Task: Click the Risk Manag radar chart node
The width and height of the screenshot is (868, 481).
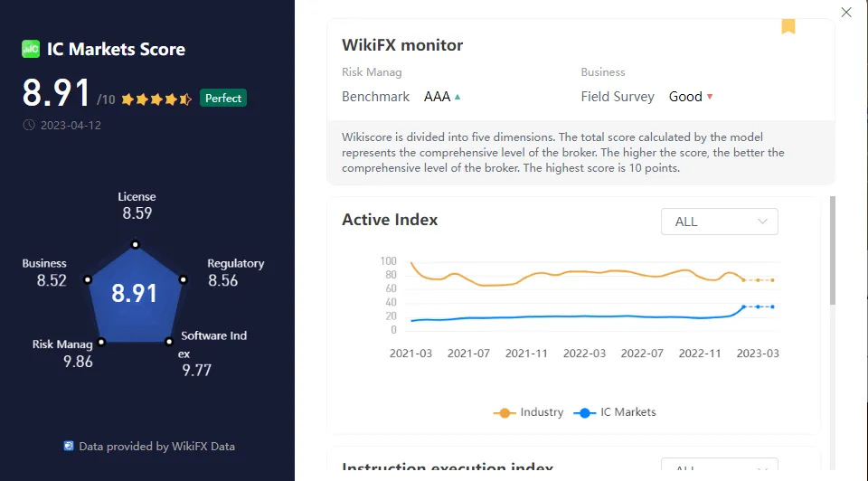Action: pos(101,342)
